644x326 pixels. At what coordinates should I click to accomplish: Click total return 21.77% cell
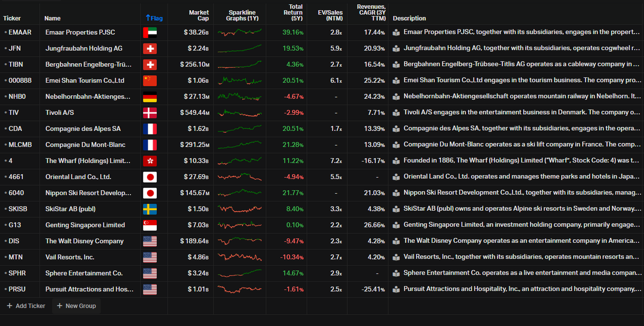(x=292, y=193)
